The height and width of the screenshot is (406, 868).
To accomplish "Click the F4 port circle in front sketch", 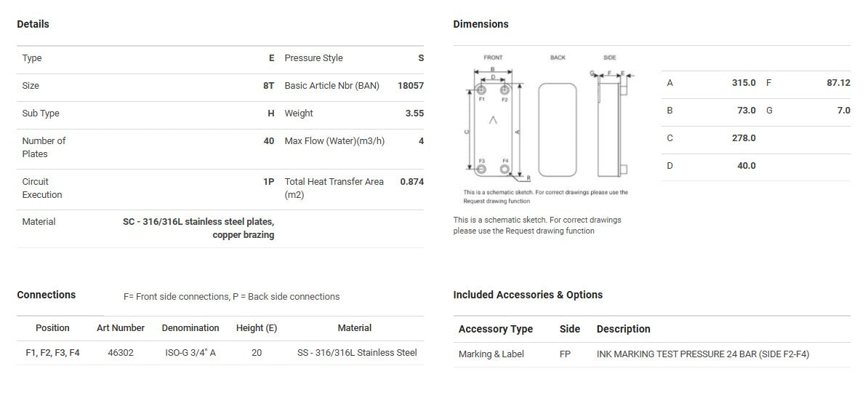I will (x=505, y=169).
